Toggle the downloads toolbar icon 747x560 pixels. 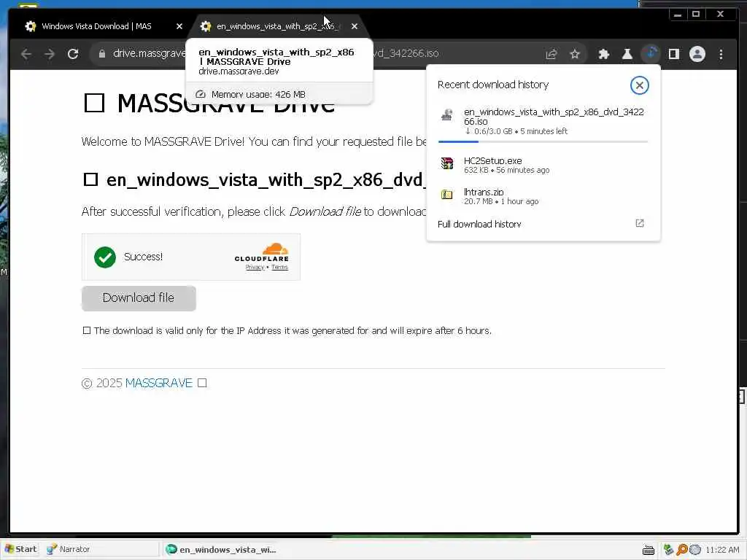(x=651, y=53)
